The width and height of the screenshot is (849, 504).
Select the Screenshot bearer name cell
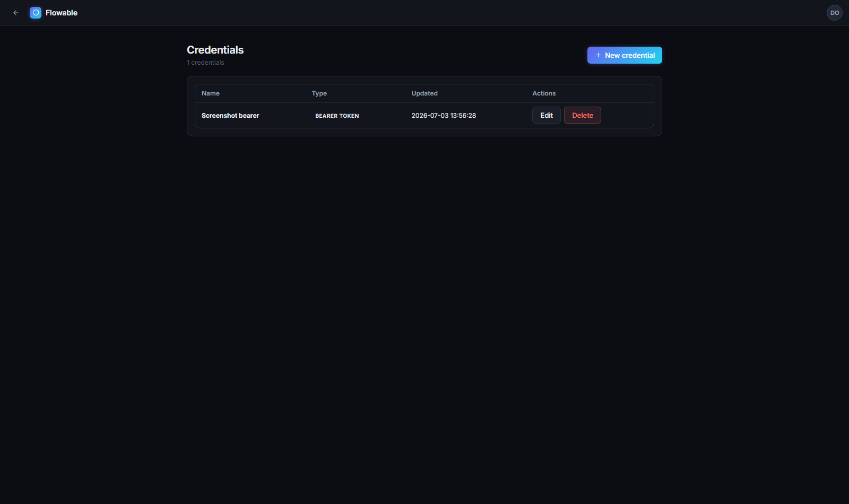[230, 116]
